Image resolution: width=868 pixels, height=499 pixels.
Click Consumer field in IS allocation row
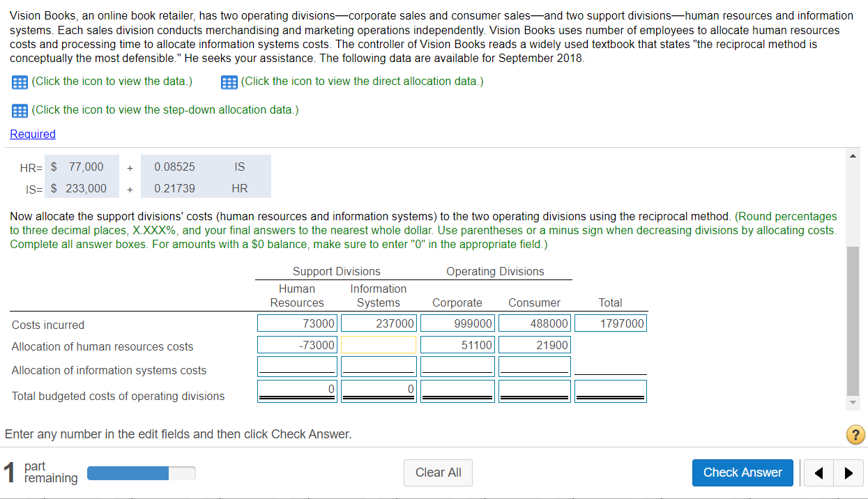(x=534, y=367)
